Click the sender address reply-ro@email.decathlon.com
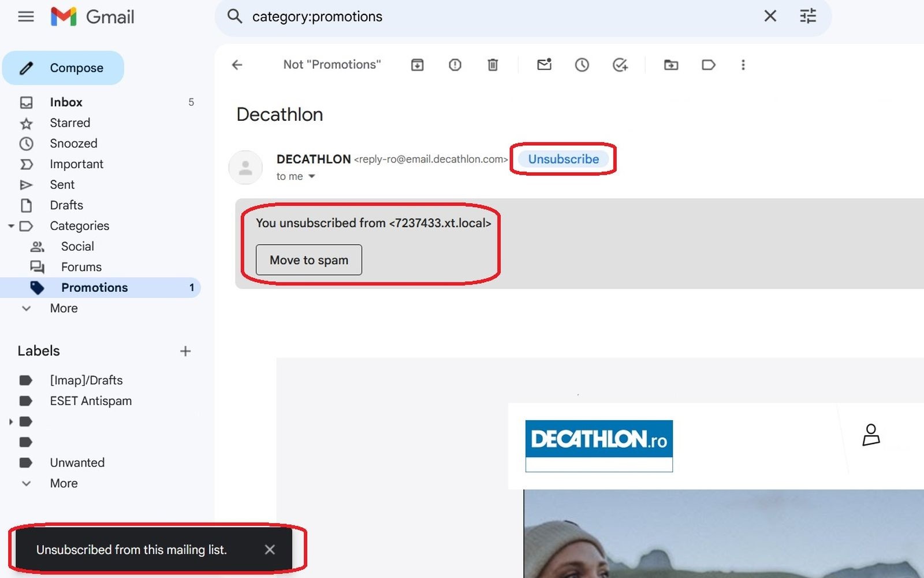The height and width of the screenshot is (578, 924). pyautogui.click(x=431, y=160)
